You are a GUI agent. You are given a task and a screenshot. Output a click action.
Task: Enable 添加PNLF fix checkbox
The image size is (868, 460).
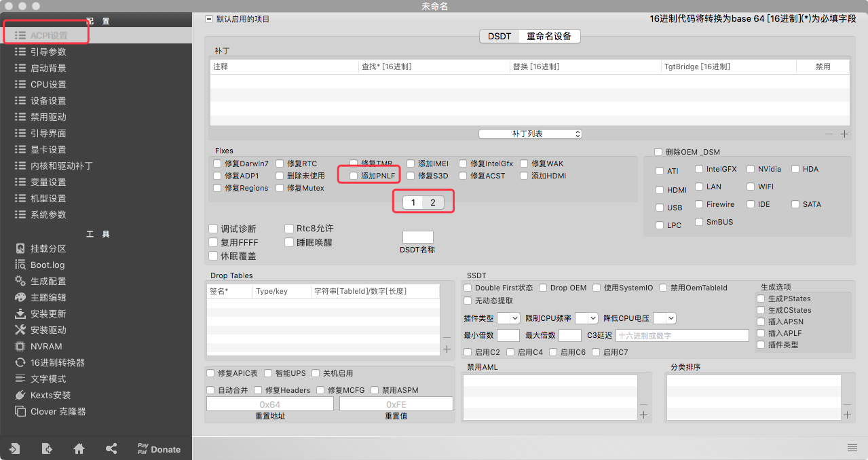354,176
